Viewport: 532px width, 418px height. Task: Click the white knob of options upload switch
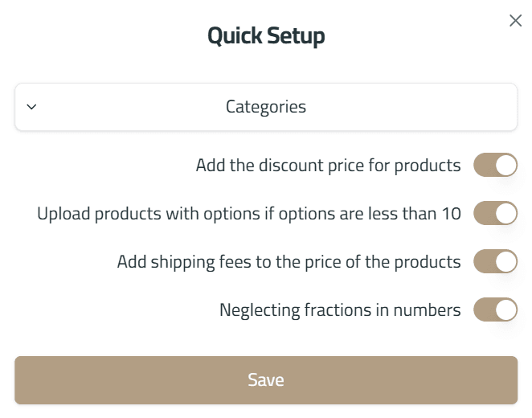pyautogui.click(x=505, y=214)
